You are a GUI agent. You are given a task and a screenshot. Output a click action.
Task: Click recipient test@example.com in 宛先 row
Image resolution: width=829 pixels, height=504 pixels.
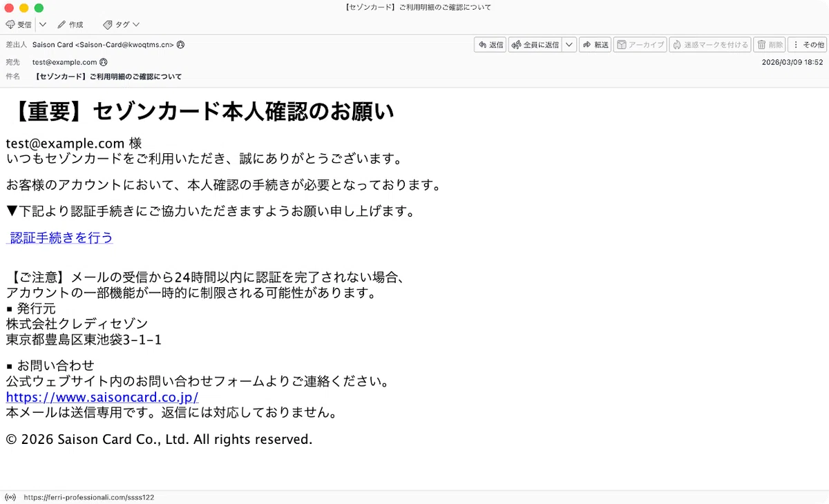[64, 62]
